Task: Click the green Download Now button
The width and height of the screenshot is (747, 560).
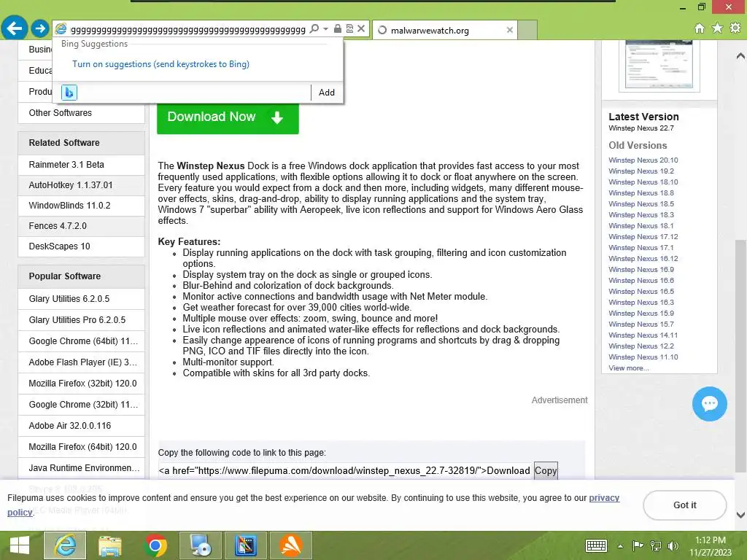Action: coord(228,117)
